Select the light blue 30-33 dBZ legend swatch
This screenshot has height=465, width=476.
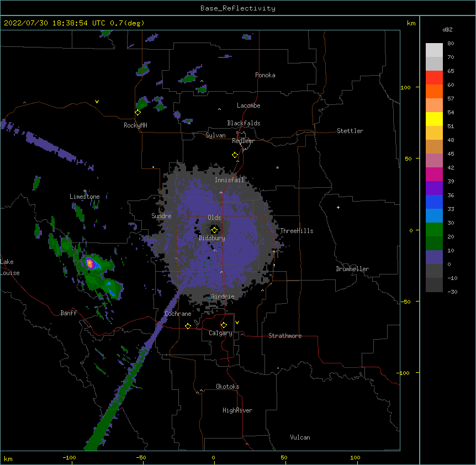point(434,216)
